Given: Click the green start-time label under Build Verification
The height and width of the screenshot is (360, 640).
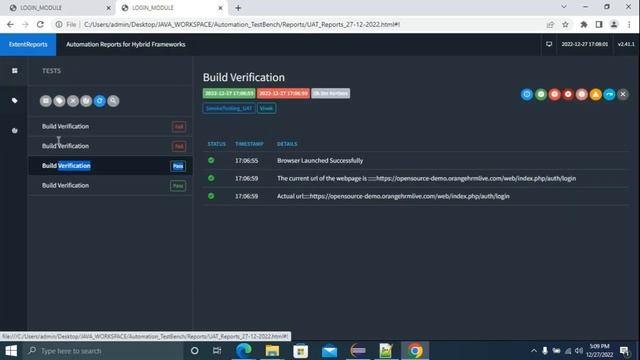Looking at the screenshot, I should (x=229, y=93).
